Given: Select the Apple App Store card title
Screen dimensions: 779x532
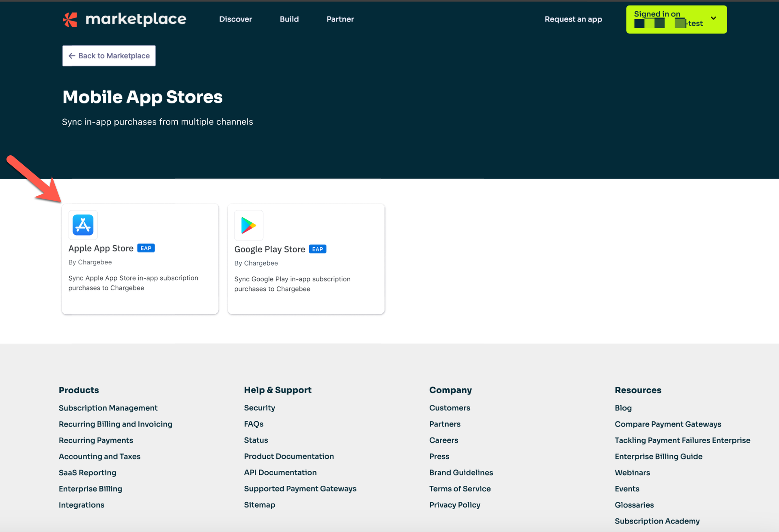Looking at the screenshot, I should pyautogui.click(x=101, y=248).
